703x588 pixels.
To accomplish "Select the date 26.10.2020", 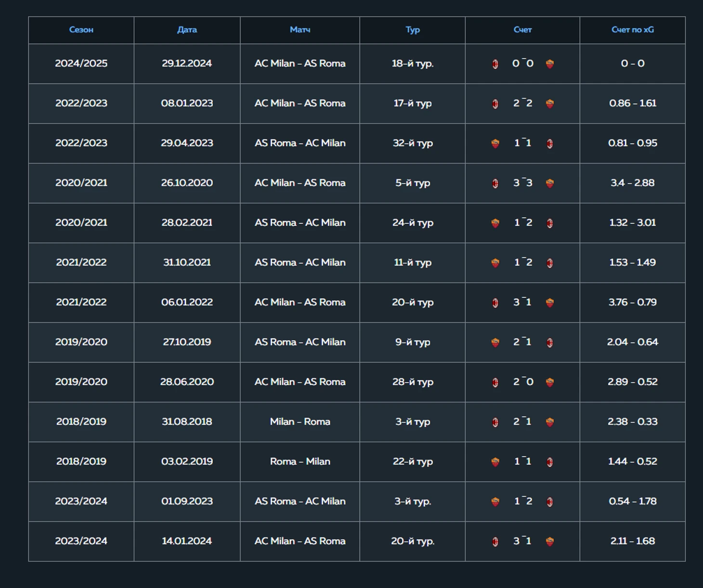I will coord(187,183).
